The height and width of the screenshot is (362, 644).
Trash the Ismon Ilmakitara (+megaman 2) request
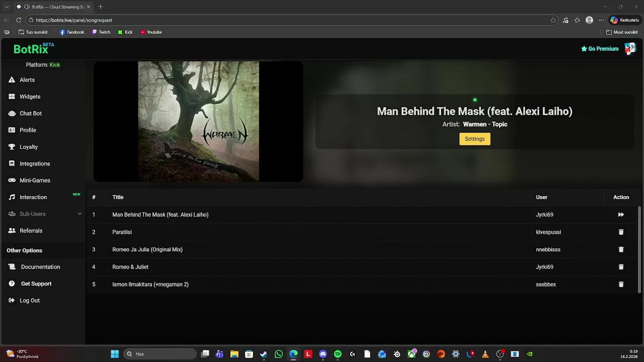(x=621, y=285)
